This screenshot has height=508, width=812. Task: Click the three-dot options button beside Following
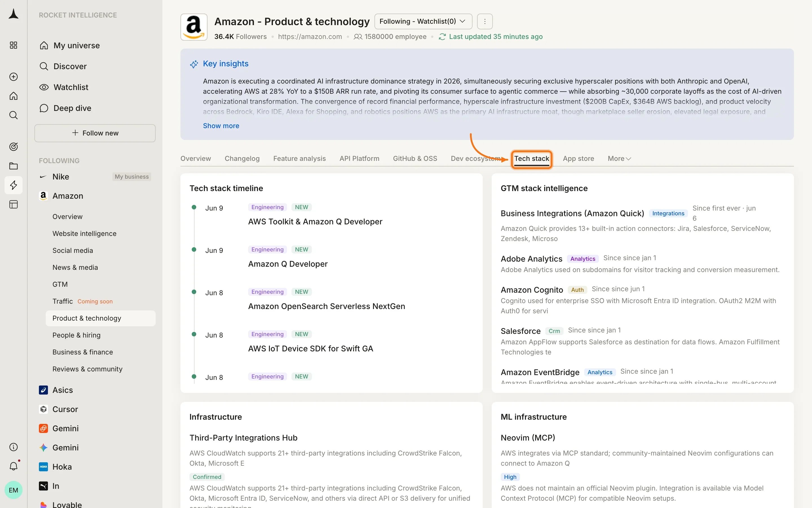[484, 21]
